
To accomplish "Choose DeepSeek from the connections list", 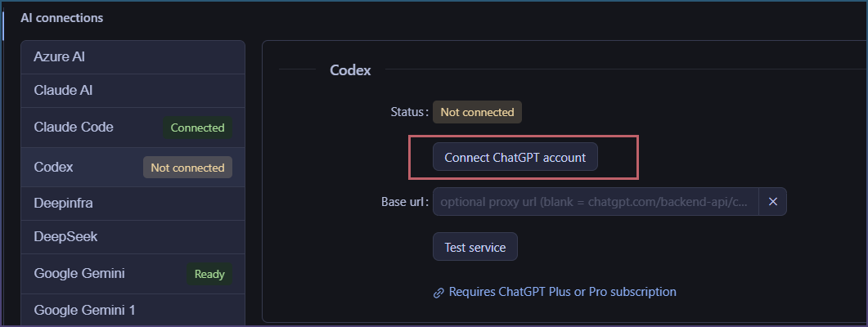I will [133, 237].
